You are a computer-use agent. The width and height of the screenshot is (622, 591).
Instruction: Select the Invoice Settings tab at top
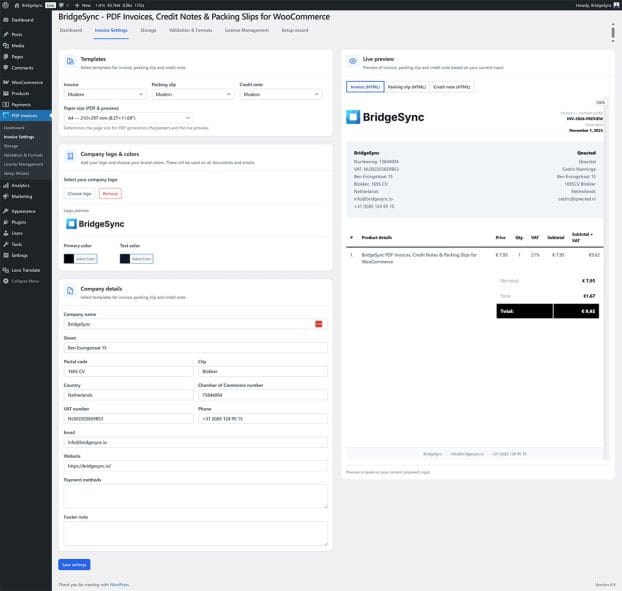coord(111,30)
